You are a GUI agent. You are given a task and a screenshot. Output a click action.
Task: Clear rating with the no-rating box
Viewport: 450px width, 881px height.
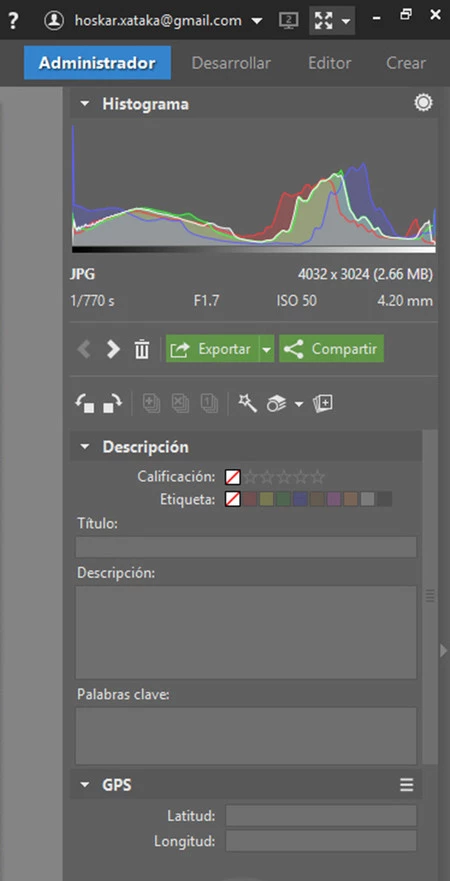click(233, 478)
